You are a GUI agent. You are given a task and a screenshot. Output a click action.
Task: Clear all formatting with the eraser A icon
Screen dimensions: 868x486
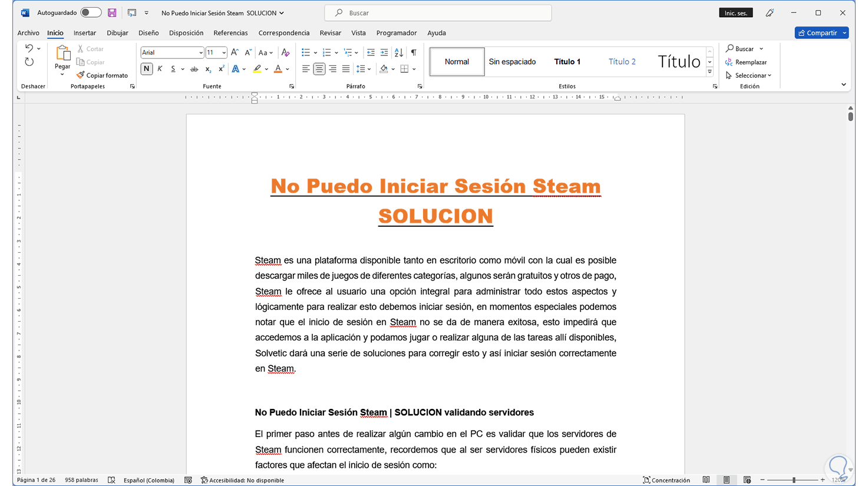(x=285, y=52)
